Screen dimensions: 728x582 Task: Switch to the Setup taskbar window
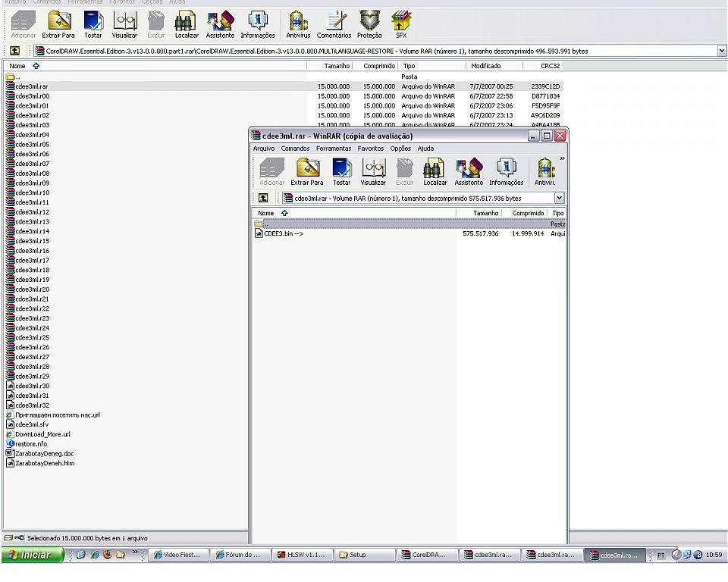click(x=365, y=555)
